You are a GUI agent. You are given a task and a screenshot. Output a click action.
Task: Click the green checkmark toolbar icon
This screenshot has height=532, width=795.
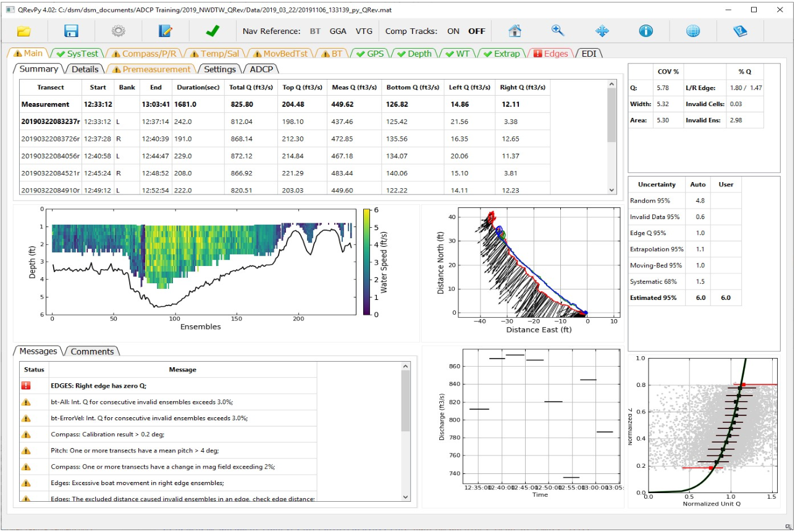coord(212,31)
